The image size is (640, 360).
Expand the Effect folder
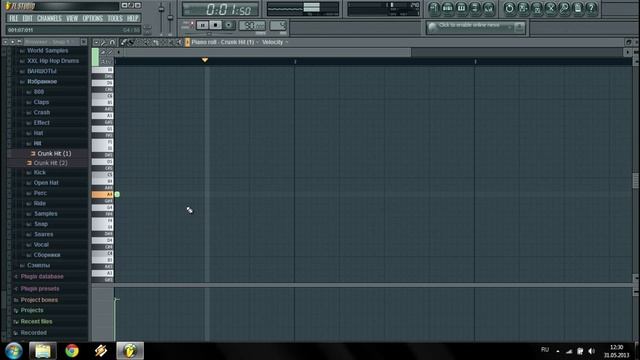[x=42, y=122]
